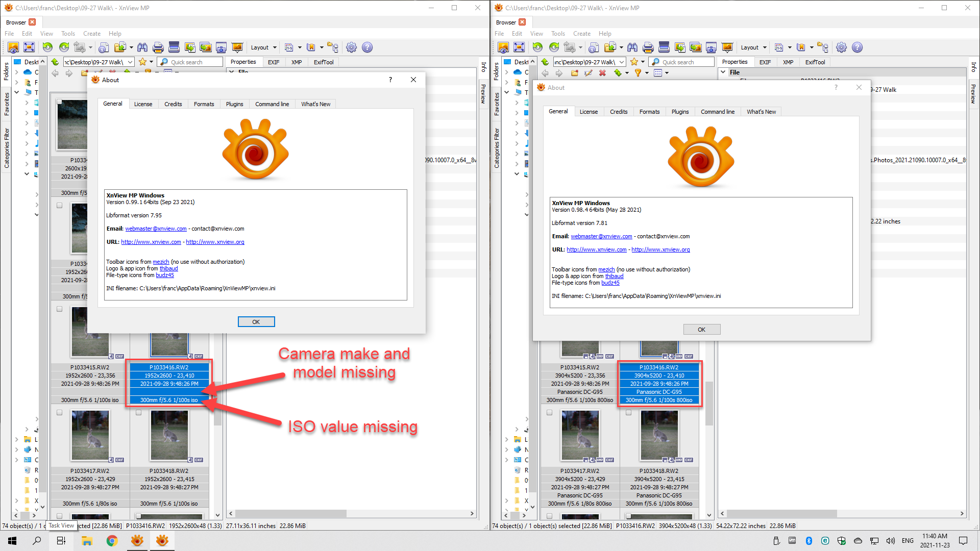Tick checkbox on P1033417.RW2 thumbnail, left window
This screenshot has height=551, width=980.
click(60, 413)
